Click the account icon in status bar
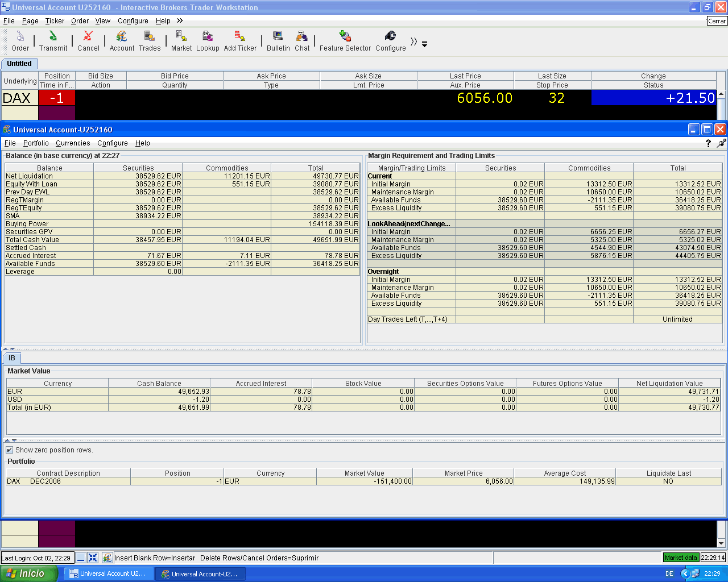 [107, 558]
